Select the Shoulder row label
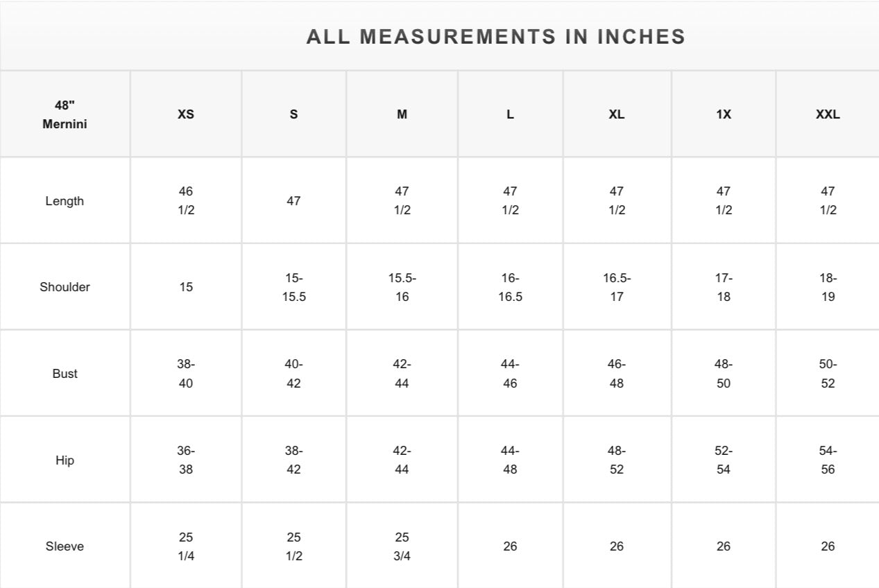This screenshot has width=879, height=588. 65,287
